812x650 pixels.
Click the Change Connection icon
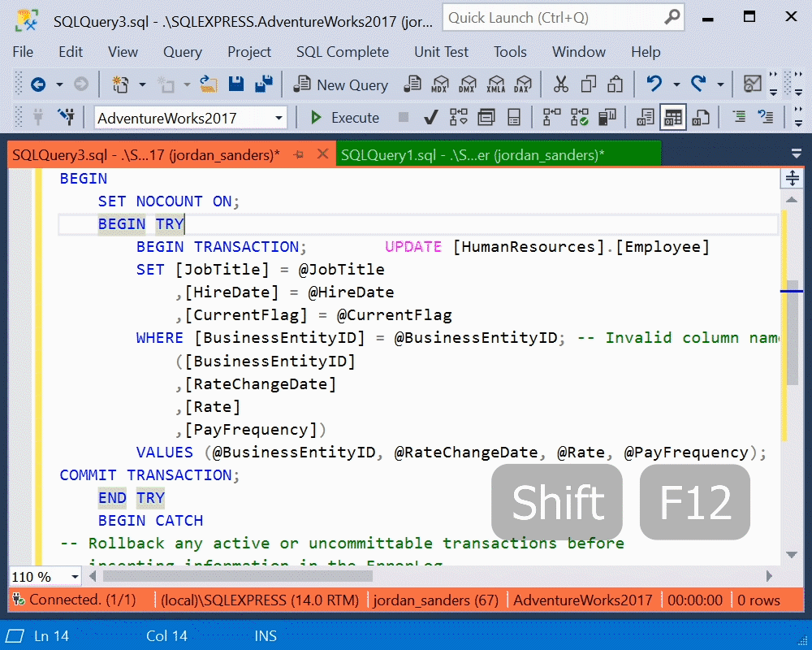(x=67, y=117)
